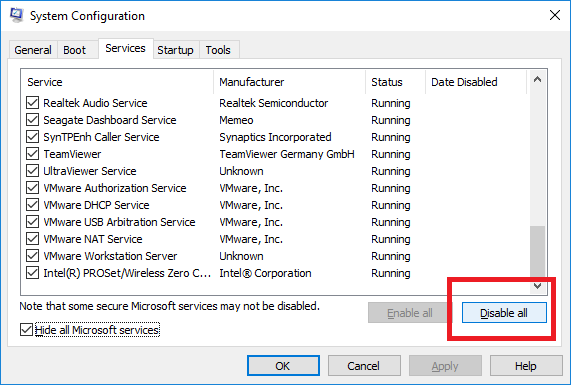Click the services list scrollbar thumb
Viewport: 571px width, 385px height.
[537, 252]
